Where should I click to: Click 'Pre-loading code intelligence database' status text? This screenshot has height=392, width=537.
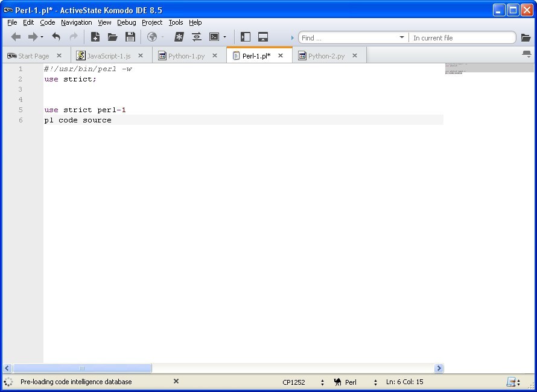click(76, 382)
